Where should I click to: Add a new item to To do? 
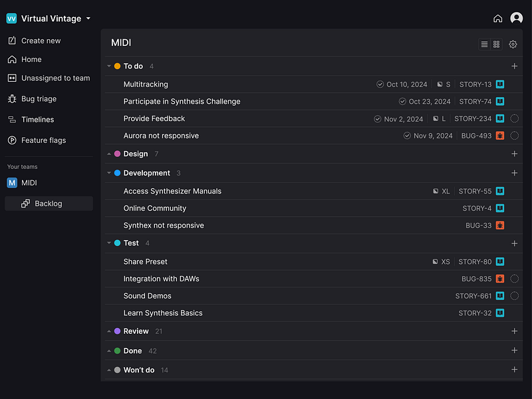coord(514,66)
